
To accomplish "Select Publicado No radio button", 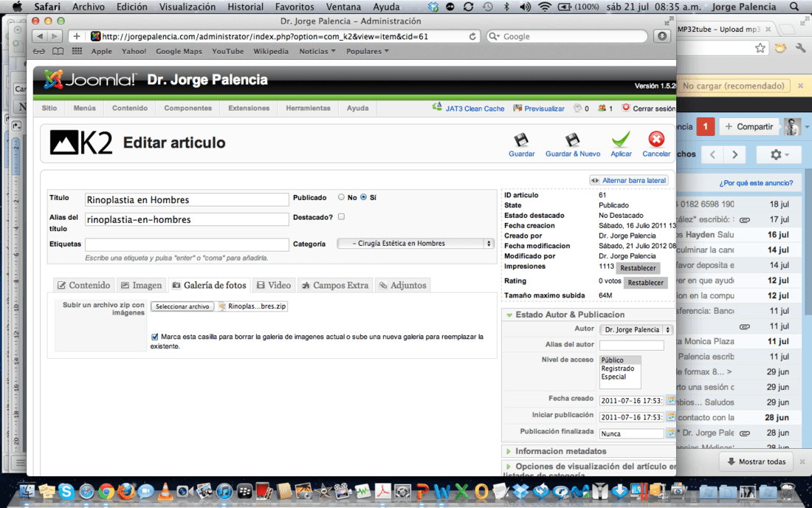I will pyautogui.click(x=341, y=197).
